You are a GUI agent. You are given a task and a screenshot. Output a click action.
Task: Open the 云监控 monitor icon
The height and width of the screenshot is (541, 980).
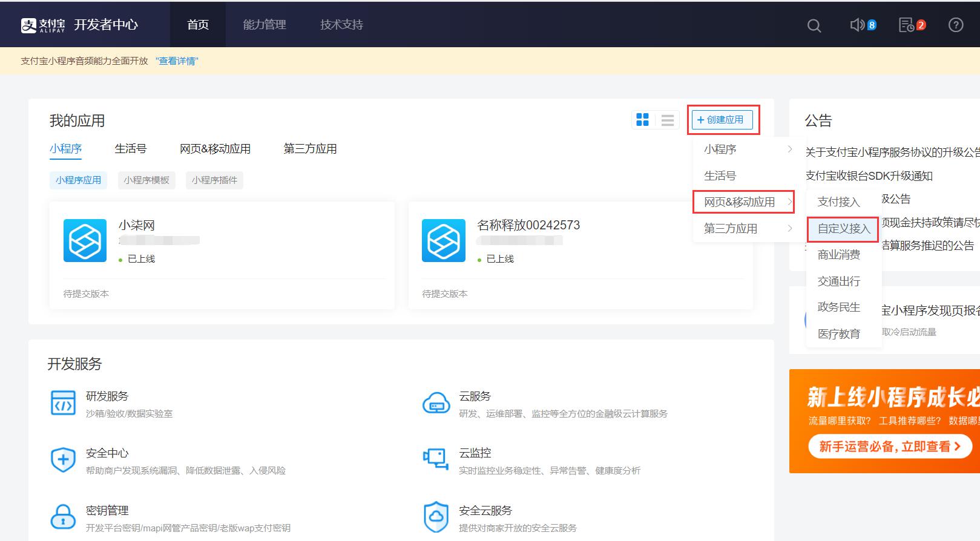click(436, 460)
